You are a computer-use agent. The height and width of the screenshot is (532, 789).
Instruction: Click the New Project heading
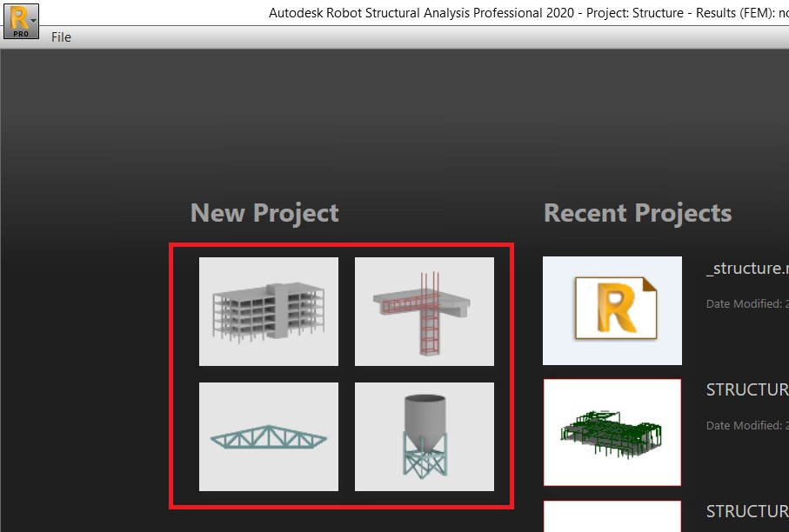pyautogui.click(x=264, y=213)
